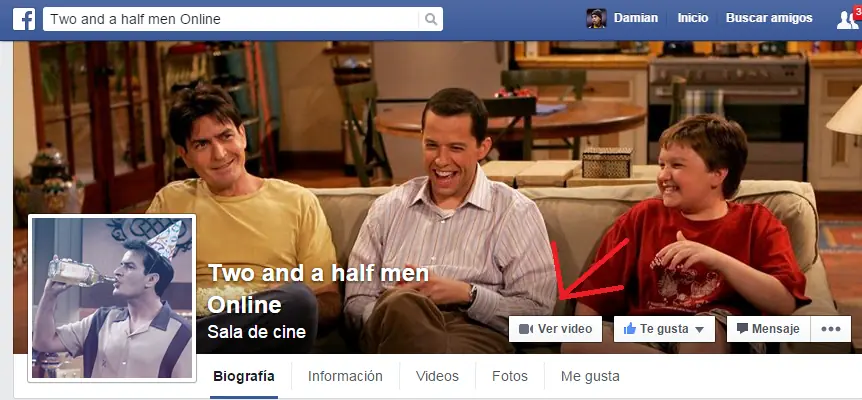Click the Sala de cine category text
This screenshot has height=400, width=862.
[256, 331]
